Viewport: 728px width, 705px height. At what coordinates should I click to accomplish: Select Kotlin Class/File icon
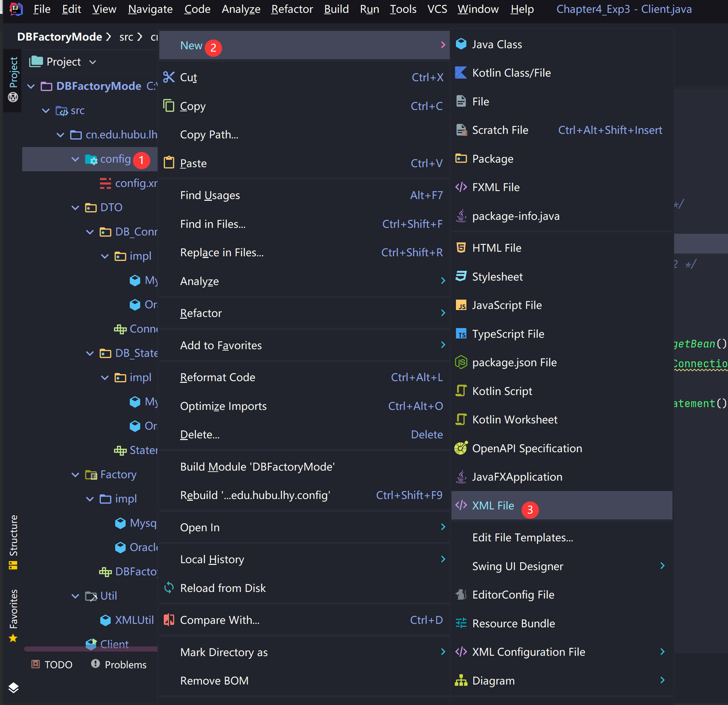461,73
